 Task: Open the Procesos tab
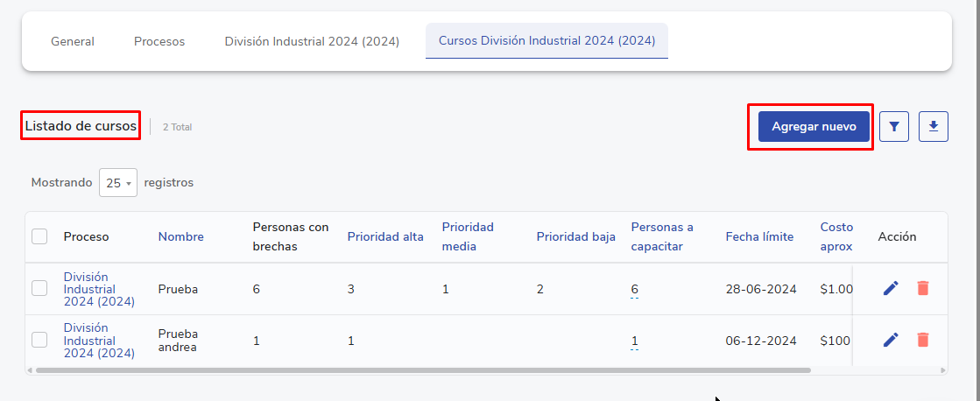159,41
